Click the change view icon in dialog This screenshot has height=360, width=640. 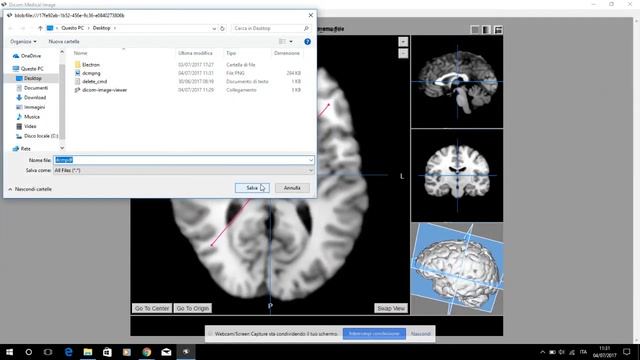click(282, 42)
